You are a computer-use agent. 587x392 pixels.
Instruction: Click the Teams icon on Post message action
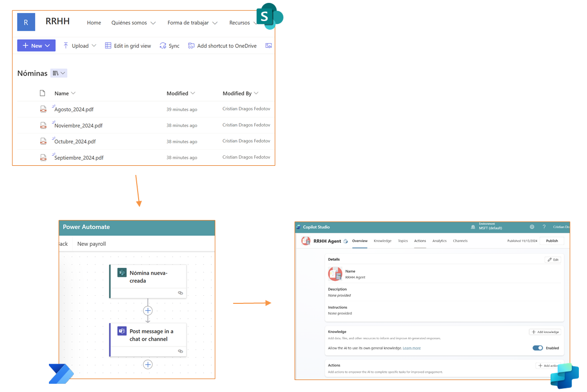coord(122,331)
